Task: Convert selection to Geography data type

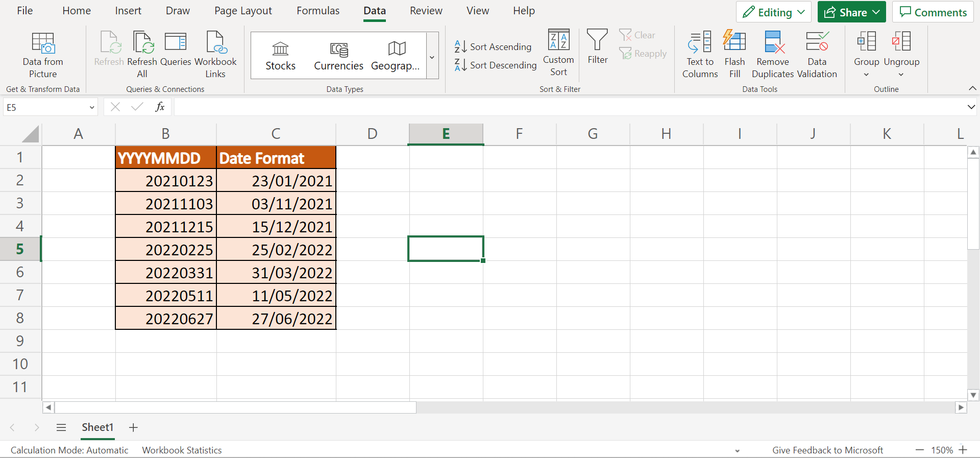Action: tap(396, 56)
